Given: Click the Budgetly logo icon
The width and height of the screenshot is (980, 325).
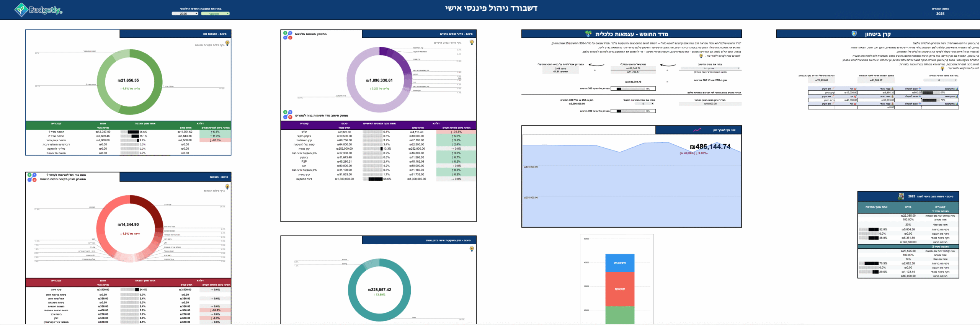Looking at the screenshot, I should pyautogui.click(x=21, y=10).
